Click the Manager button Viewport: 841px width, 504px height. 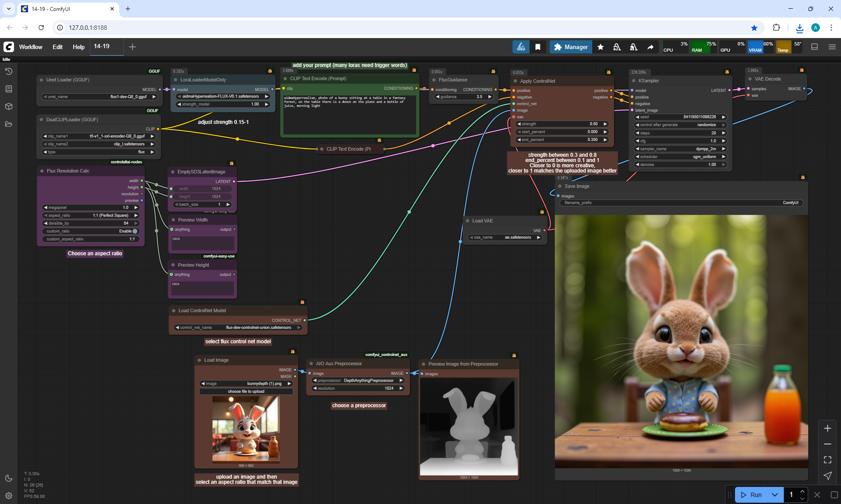click(571, 47)
